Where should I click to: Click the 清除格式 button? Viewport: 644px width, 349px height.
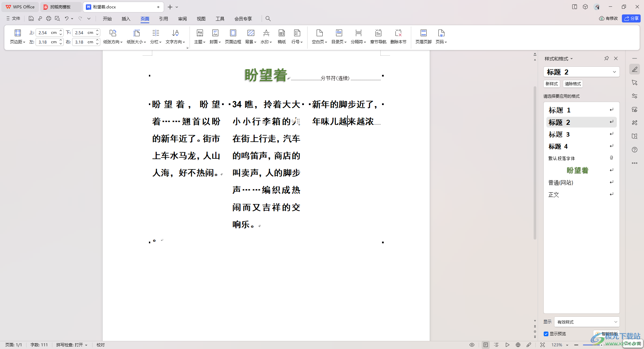[x=573, y=84]
